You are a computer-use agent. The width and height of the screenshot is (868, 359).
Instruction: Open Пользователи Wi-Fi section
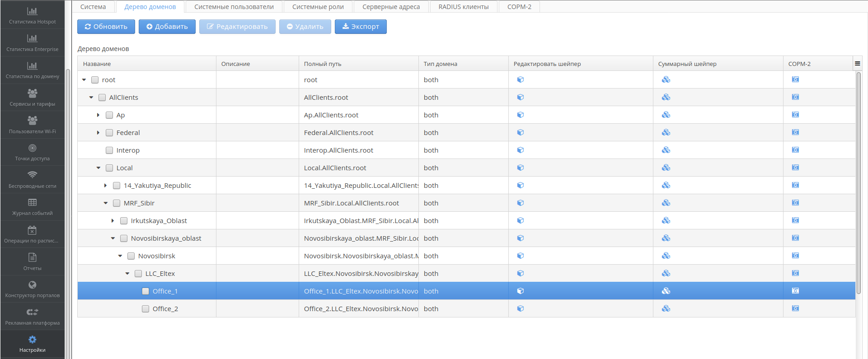point(33,125)
